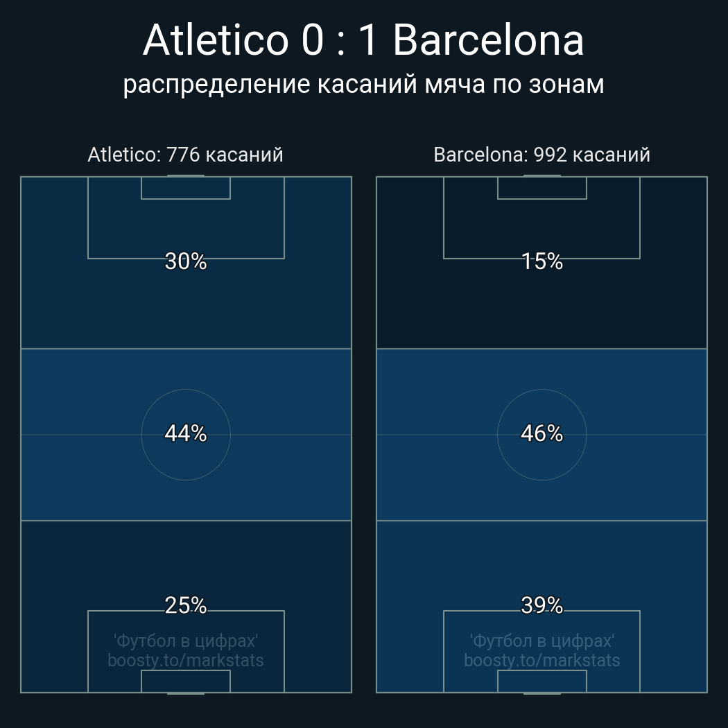Click 'Футбол в цифрах' watermark on Atletico's pitch
The height and width of the screenshot is (728, 728).
[x=186, y=641]
